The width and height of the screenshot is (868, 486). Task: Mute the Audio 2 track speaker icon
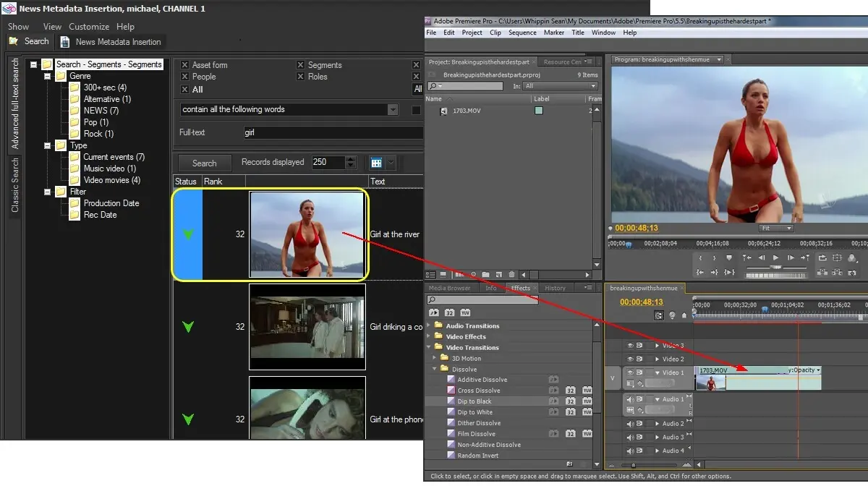(x=630, y=424)
